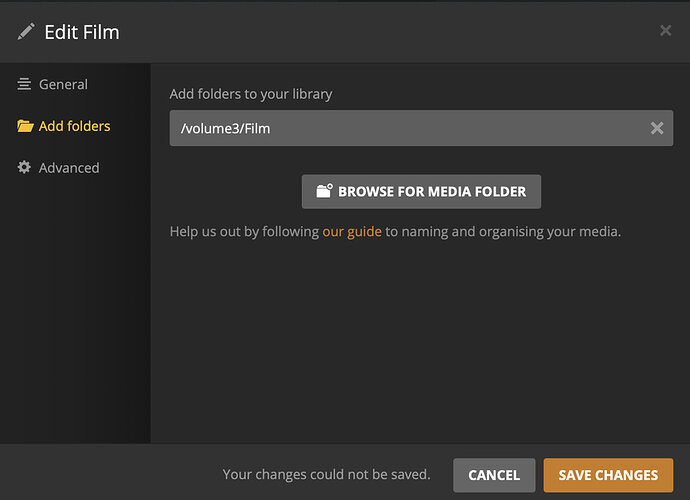690x500 pixels.
Task: Click folder icon on Browse button
Action: pyautogui.click(x=324, y=191)
